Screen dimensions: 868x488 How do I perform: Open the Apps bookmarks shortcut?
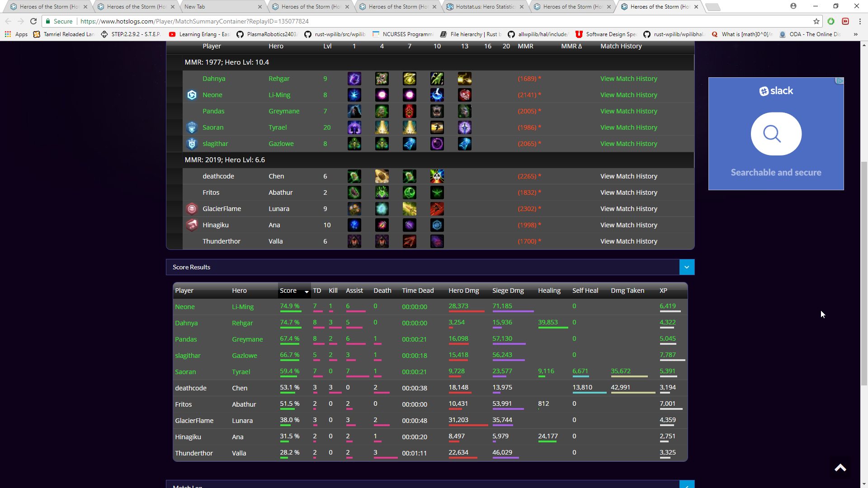[x=16, y=34]
